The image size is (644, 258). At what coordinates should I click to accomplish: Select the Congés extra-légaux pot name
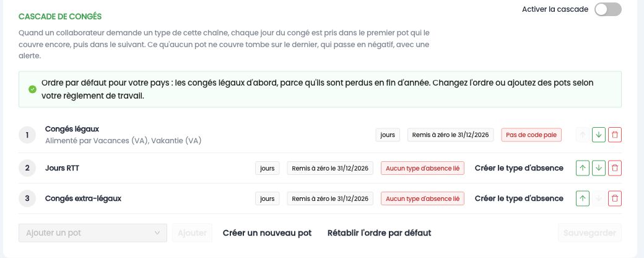84,198
